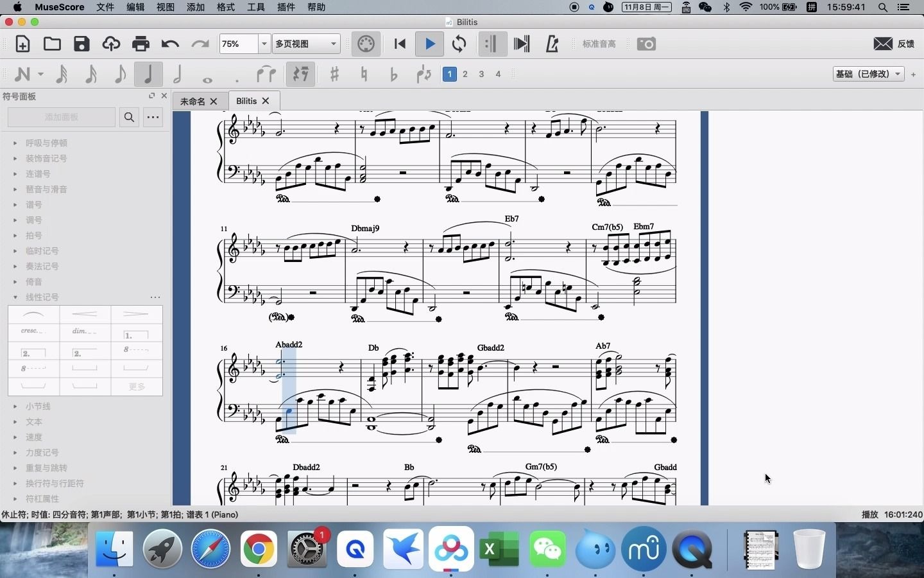The image size is (924, 578).
Task: Flip note direction icon
Action: pyautogui.click(x=424, y=74)
